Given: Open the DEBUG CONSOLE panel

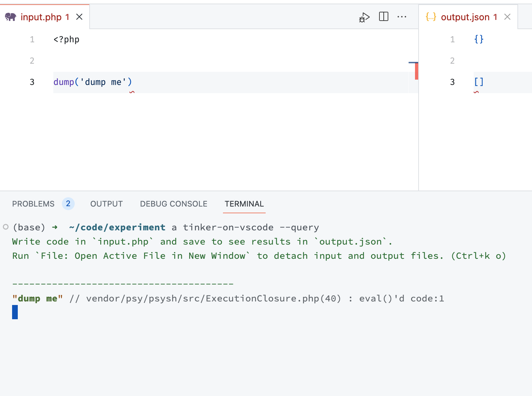Looking at the screenshot, I should point(174,204).
